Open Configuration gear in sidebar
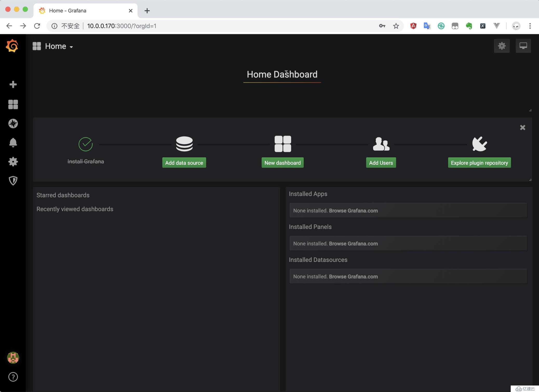539x392 pixels. (13, 161)
